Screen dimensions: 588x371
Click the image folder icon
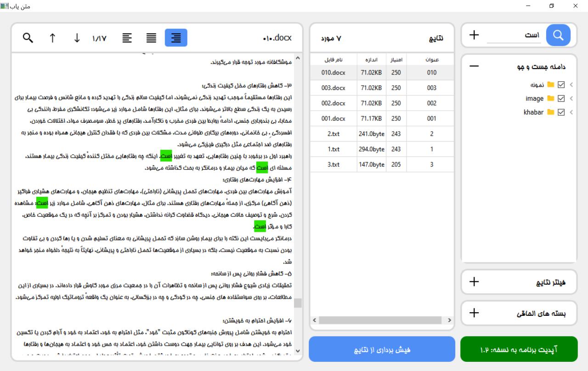coord(550,98)
